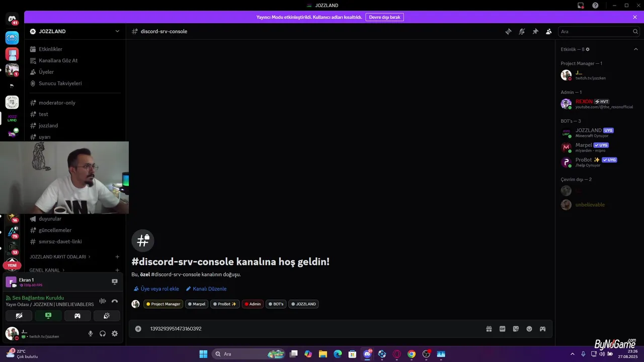Open pinned messages pin icon
This screenshot has width=644, height=362.
coord(535,31)
